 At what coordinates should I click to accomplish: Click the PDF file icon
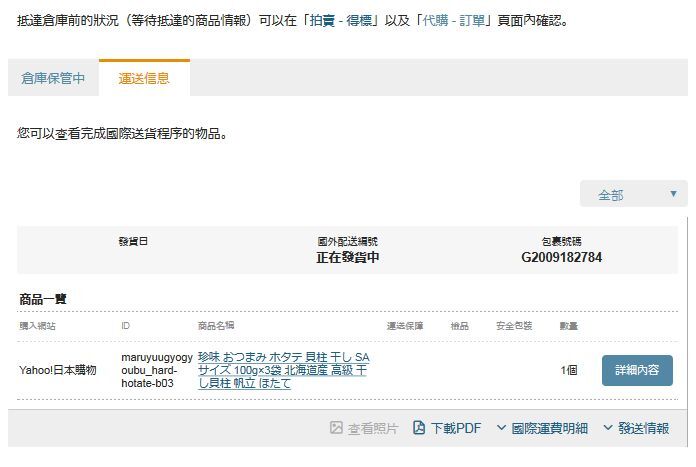[419, 427]
